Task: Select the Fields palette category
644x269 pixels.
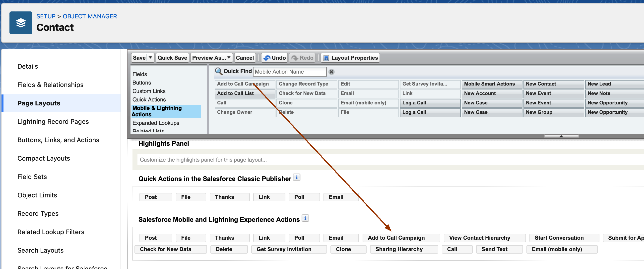Action: (x=140, y=74)
